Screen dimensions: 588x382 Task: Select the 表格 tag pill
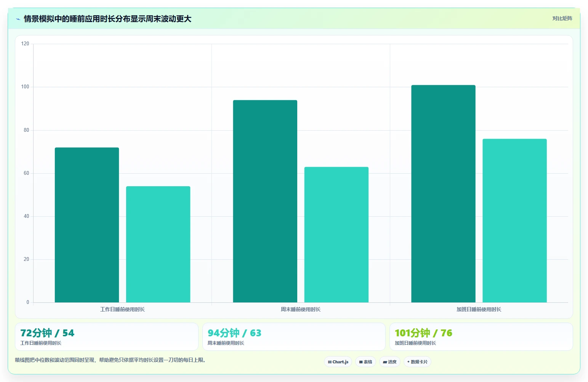click(x=365, y=362)
